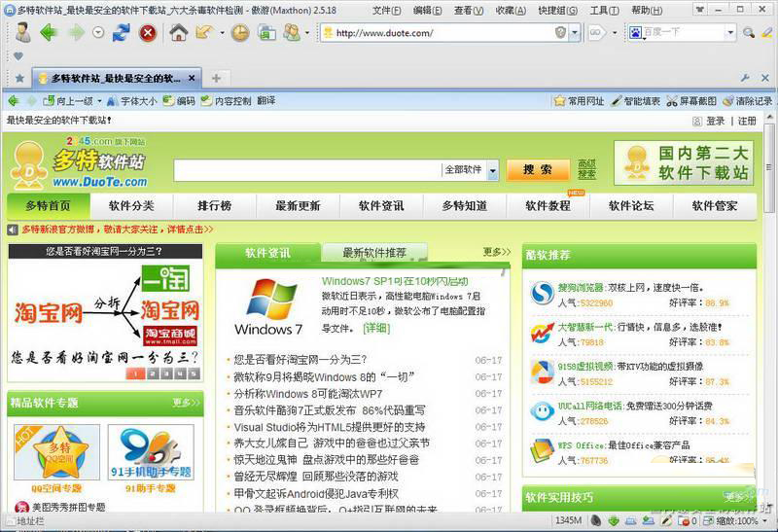Open the news link 您是否看好淘宝网一分为三?

(x=301, y=360)
